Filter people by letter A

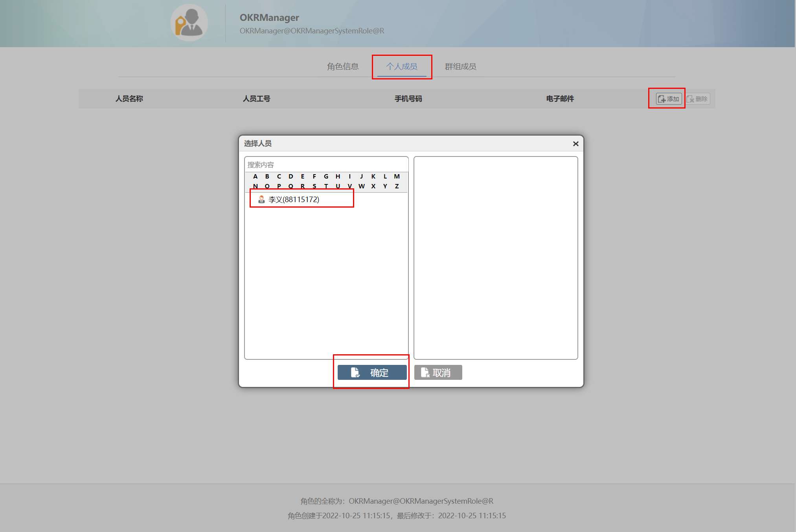pyautogui.click(x=256, y=177)
